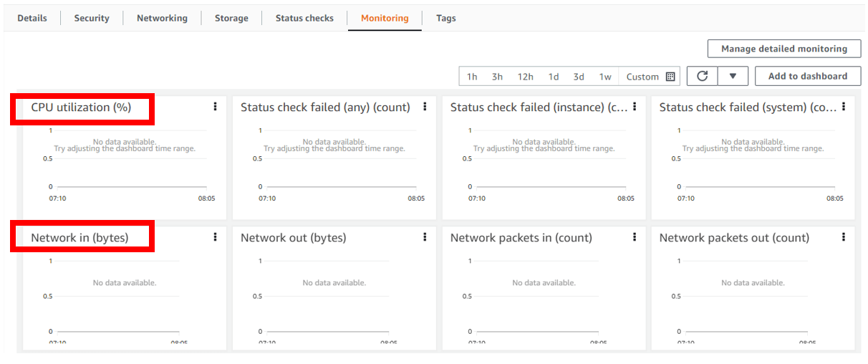The image size is (868, 364).
Task: Open Status check failed (system) options menu
Action: (x=844, y=107)
